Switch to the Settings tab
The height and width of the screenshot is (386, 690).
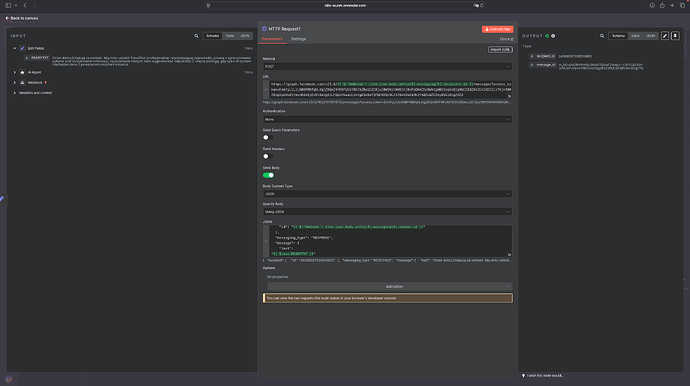coord(298,39)
